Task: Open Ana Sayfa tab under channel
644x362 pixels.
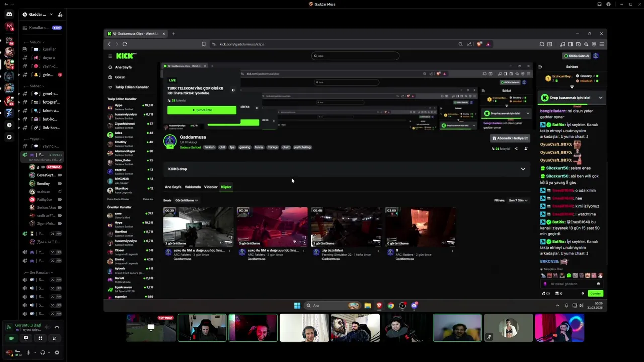Action: pyautogui.click(x=173, y=187)
